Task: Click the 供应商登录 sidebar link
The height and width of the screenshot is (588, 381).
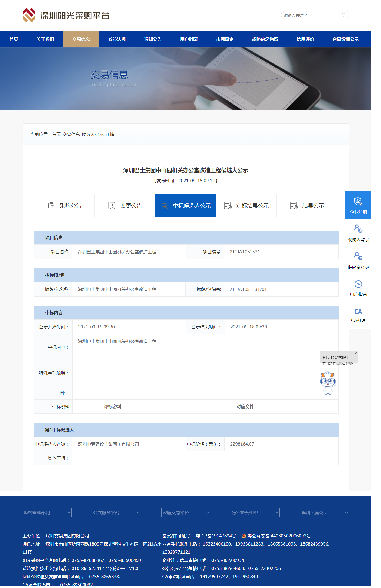Action: point(358,267)
